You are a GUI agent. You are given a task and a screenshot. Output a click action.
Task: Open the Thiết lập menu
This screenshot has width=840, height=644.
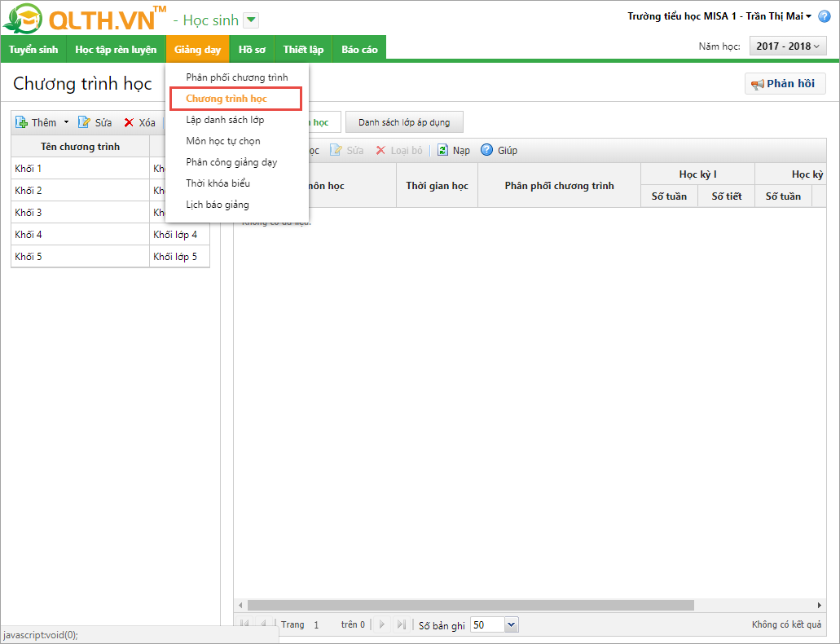point(303,50)
